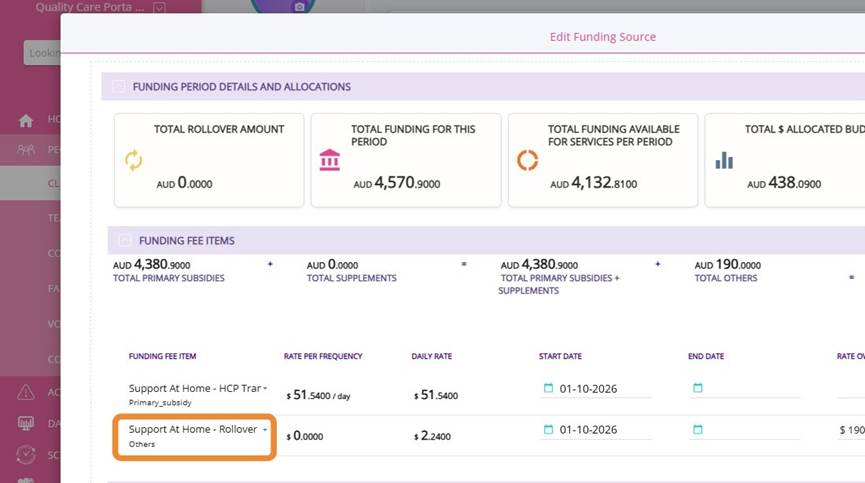
Task: Click AUD 438.0900 allocated budget value
Action: click(x=784, y=183)
